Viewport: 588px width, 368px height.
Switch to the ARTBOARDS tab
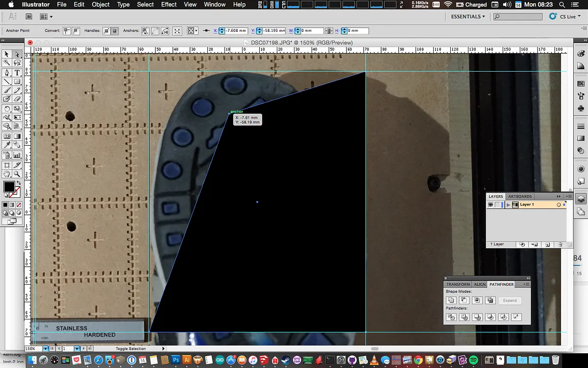(x=520, y=196)
